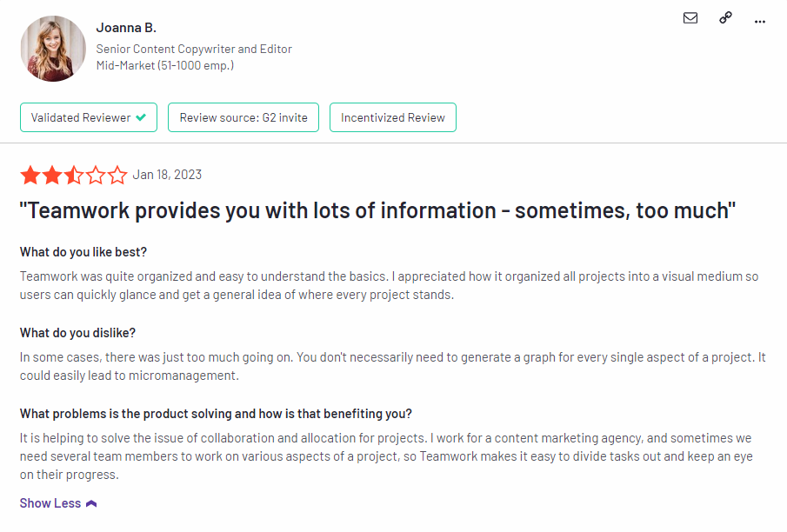Click the Validated Reviewer badge
787x532 pixels.
coord(89,117)
